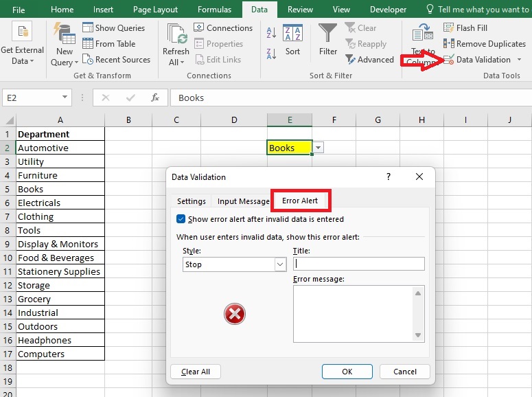Image resolution: width=532 pixels, height=397 pixels.
Task: Click the formula bar Cancel X icon
Action: [x=106, y=98]
